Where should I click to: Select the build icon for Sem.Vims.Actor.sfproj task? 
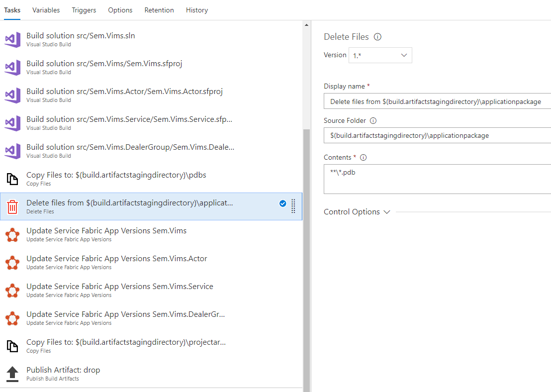pos(12,95)
